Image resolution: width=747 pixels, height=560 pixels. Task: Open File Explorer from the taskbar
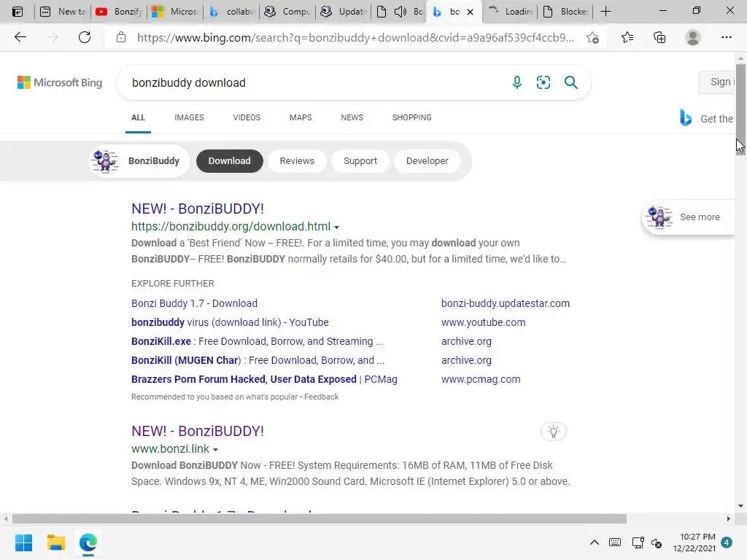[x=55, y=542]
